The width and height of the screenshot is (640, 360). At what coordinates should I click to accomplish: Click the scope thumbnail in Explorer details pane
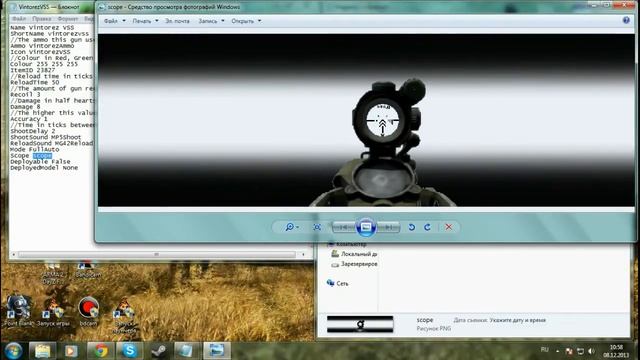(x=360, y=324)
